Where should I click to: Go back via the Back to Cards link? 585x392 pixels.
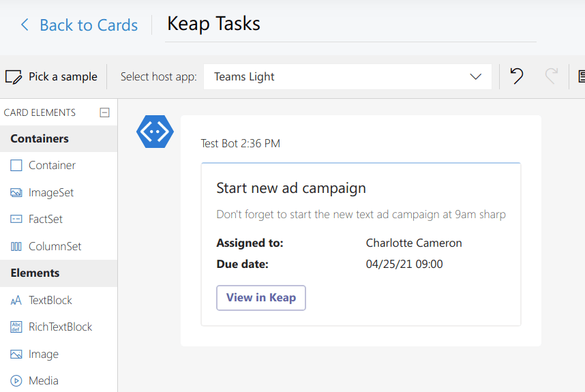(x=78, y=25)
